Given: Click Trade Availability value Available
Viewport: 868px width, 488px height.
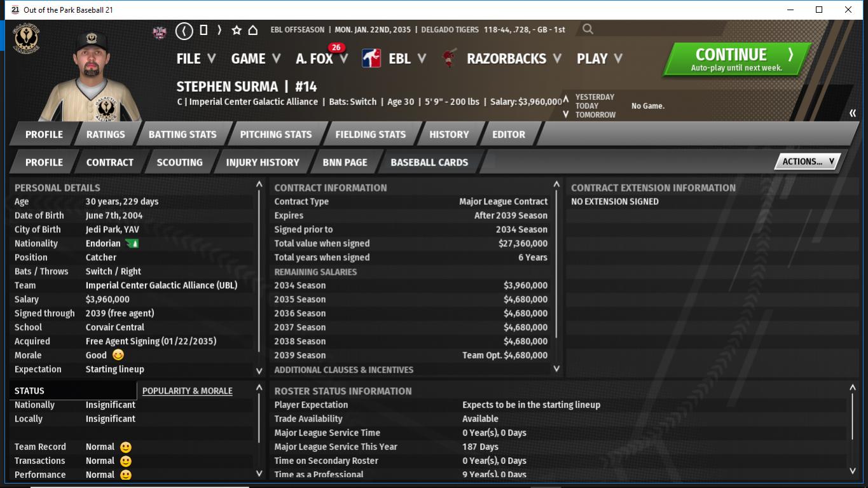Looking at the screenshot, I should pyautogui.click(x=480, y=419).
